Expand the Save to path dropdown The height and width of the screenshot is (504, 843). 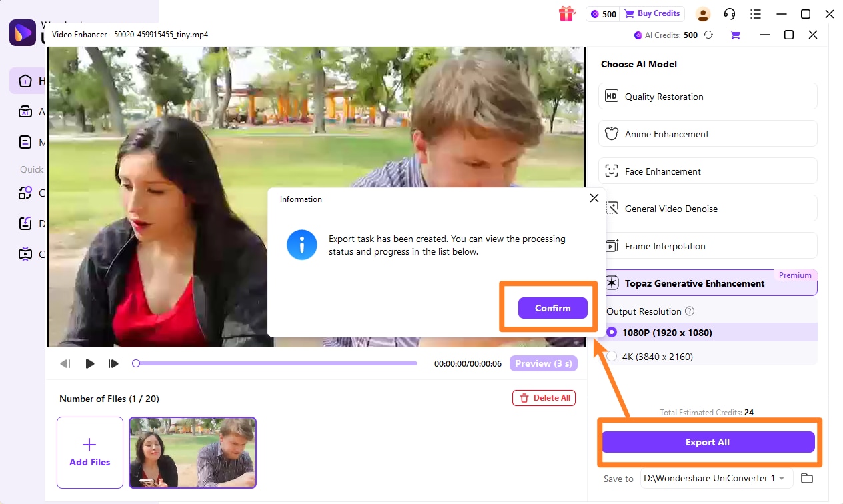click(781, 478)
